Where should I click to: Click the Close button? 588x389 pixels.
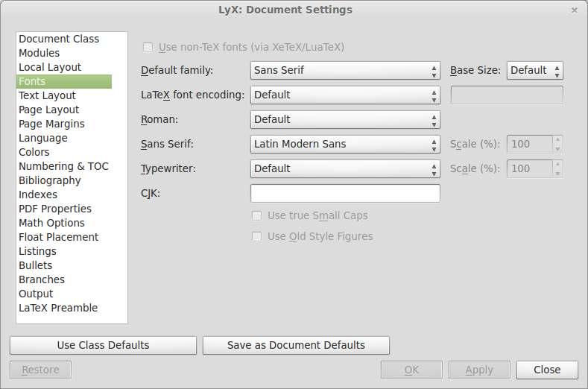point(547,370)
